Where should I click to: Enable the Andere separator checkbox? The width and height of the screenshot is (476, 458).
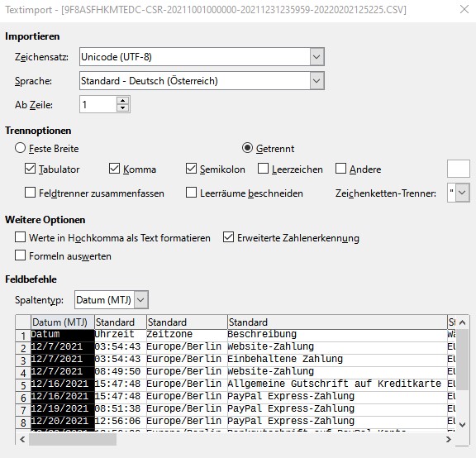340,169
